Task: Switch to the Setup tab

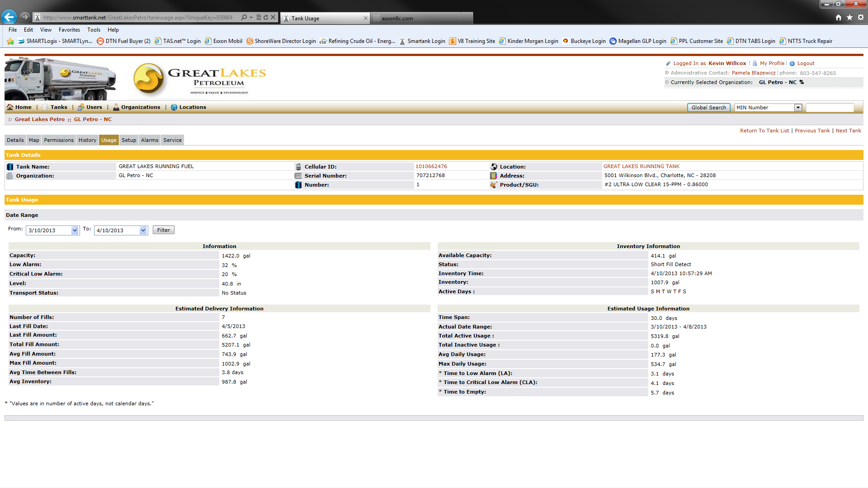Action: tap(129, 140)
